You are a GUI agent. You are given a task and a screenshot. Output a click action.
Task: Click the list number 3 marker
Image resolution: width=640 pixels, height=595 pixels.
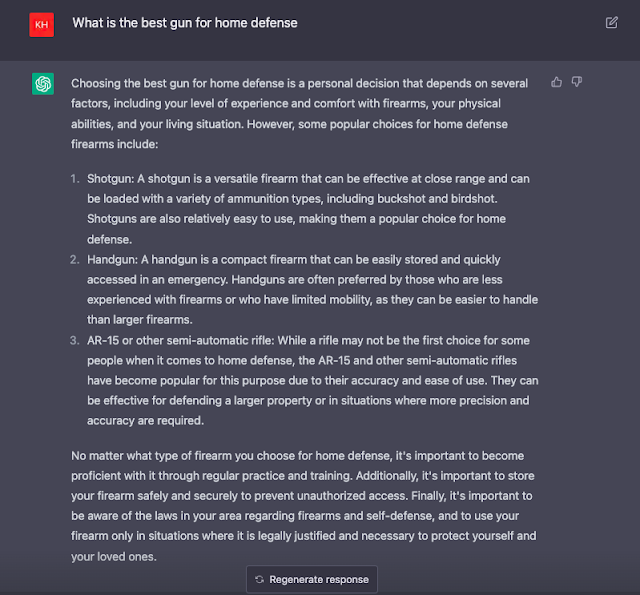75,340
